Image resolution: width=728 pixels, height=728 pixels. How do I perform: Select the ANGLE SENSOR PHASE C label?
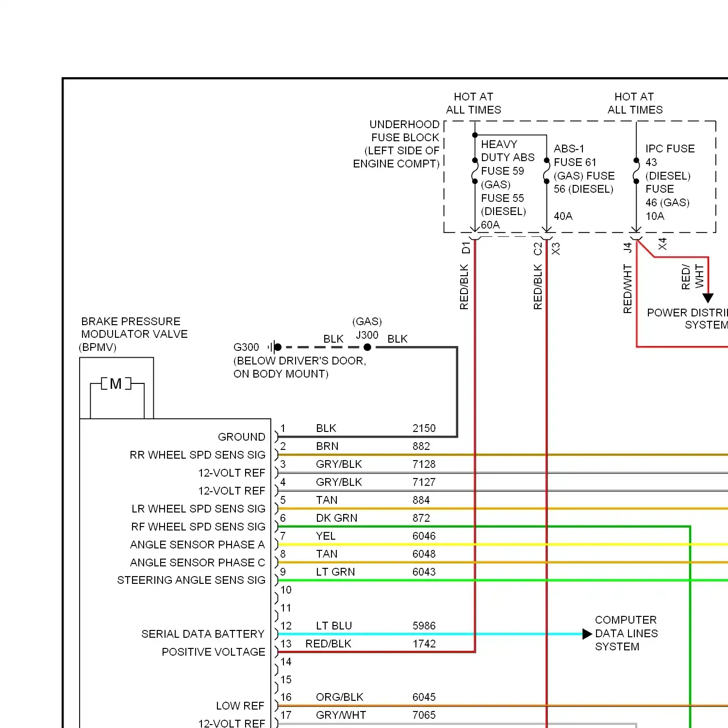(x=198, y=563)
